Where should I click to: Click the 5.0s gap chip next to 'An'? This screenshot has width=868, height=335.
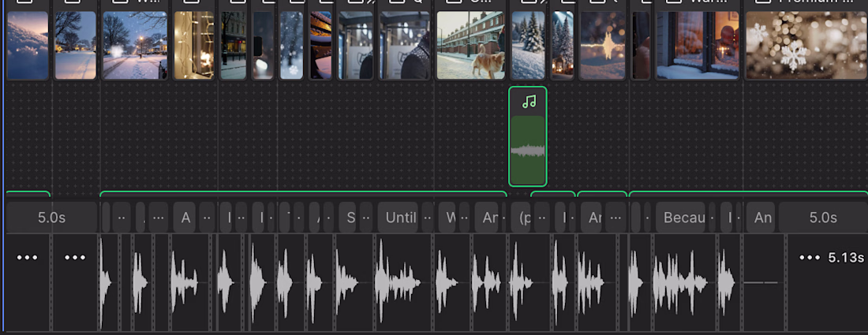tap(822, 218)
